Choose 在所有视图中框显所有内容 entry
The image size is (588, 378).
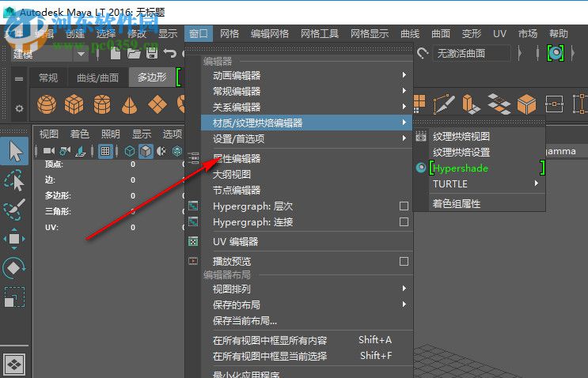pos(307,340)
